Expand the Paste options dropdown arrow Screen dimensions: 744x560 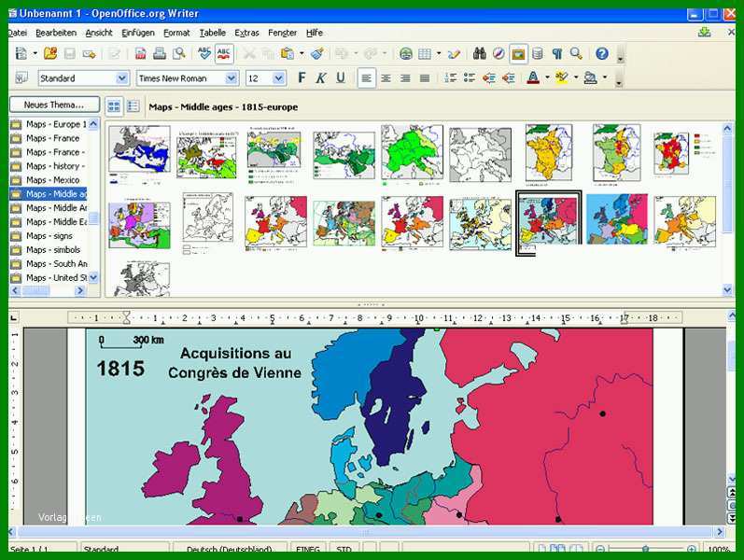coord(302,53)
